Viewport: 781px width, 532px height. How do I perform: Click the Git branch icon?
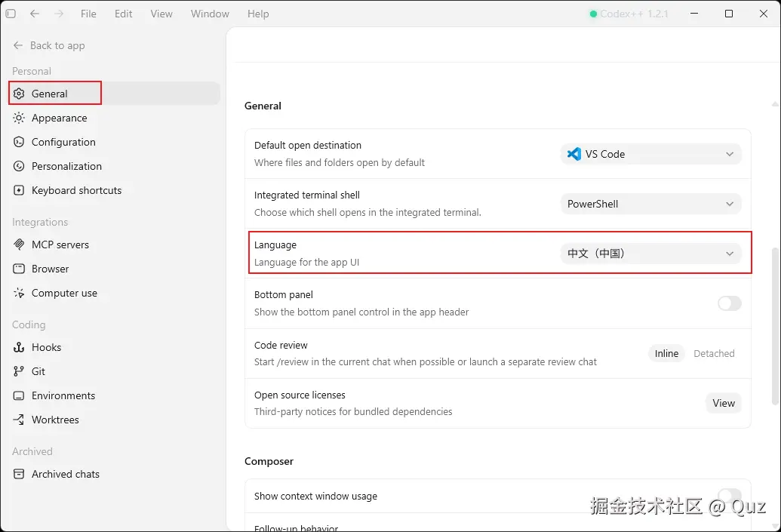(19, 371)
